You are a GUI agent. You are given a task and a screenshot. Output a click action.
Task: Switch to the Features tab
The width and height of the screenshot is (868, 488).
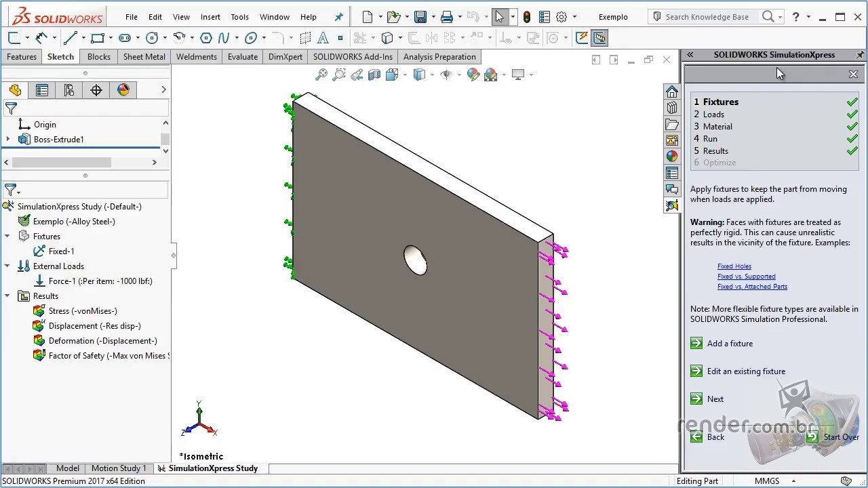pyautogui.click(x=22, y=57)
